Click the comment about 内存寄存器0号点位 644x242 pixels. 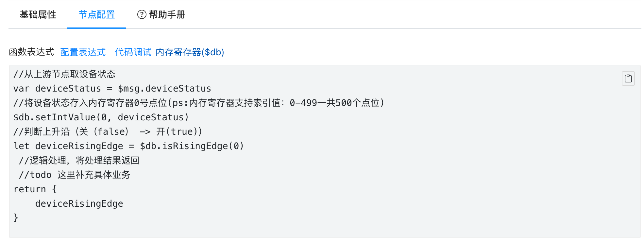coord(199,103)
